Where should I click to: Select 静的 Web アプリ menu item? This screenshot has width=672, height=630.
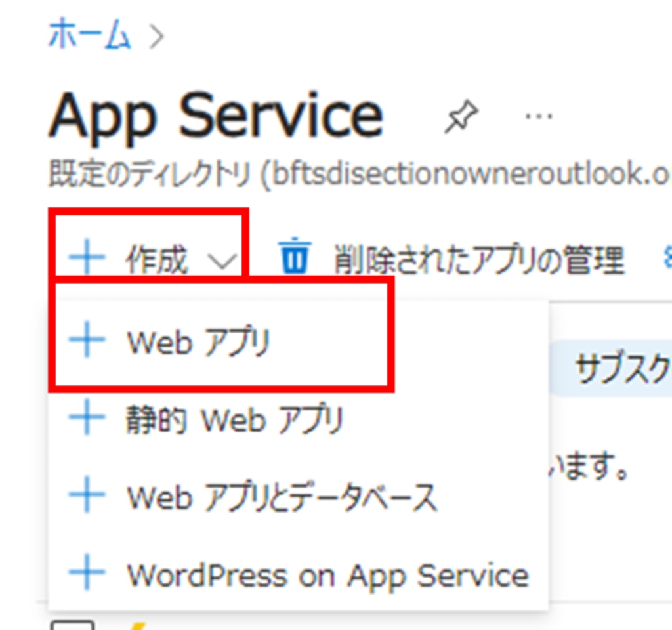pyautogui.click(x=299, y=419)
